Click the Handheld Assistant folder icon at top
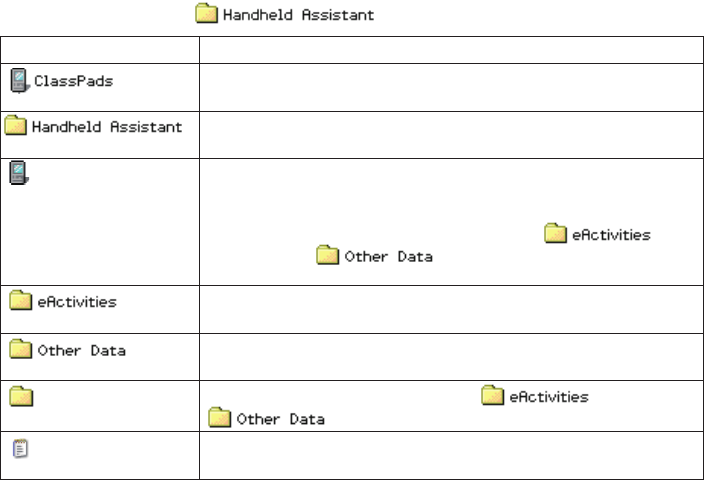704x480 pixels. [x=207, y=13]
